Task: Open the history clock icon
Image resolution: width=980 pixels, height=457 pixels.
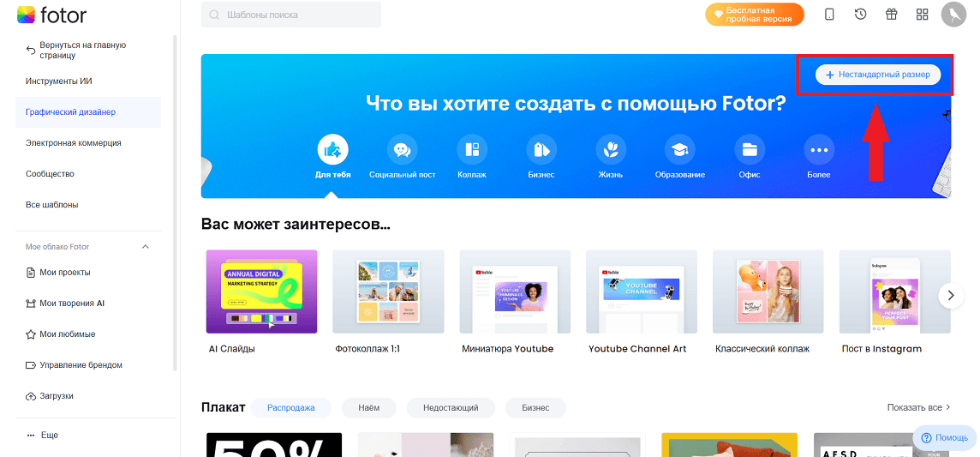Action: click(861, 15)
